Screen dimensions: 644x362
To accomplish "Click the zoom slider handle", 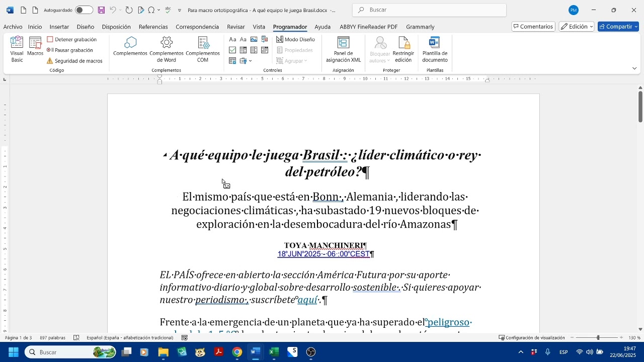I will [x=598, y=338].
